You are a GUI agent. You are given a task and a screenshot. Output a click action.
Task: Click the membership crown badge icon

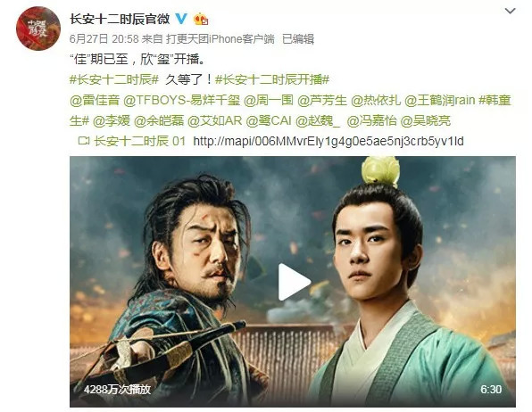click(x=201, y=19)
